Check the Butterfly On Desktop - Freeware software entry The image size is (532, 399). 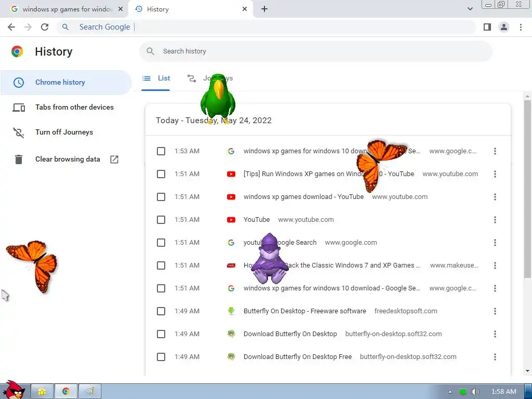pyautogui.click(x=161, y=311)
